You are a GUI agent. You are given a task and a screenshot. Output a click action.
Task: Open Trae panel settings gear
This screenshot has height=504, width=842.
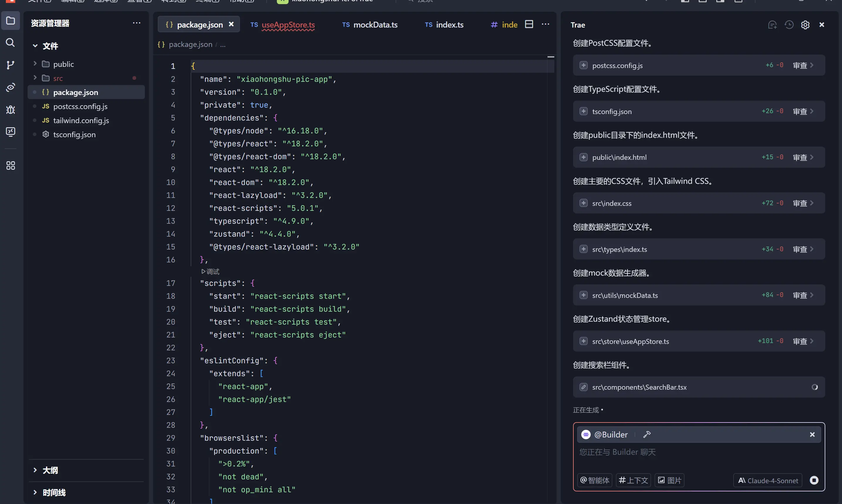(805, 25)
